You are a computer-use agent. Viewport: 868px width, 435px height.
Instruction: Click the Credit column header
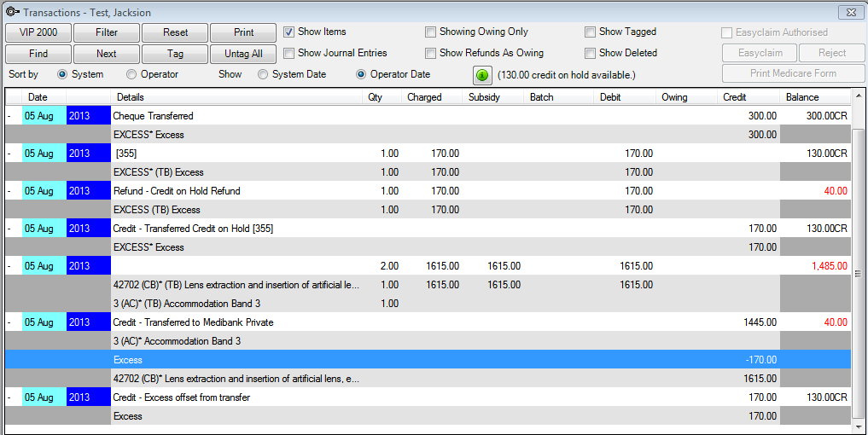click(749, 97)
